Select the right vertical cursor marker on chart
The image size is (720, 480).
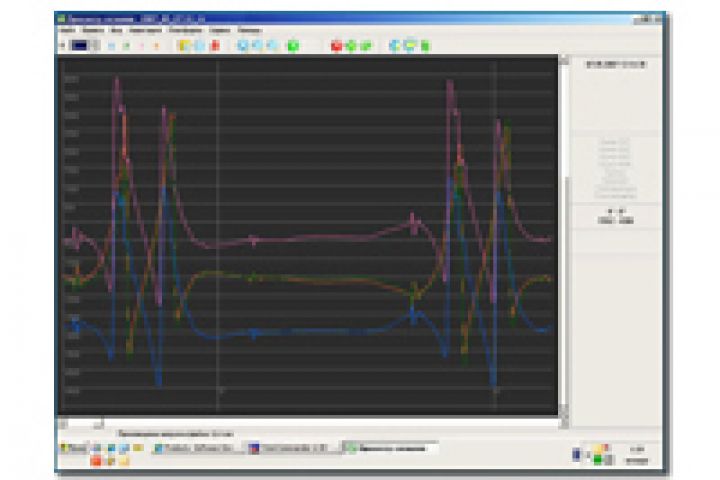(x=495, y=234)
